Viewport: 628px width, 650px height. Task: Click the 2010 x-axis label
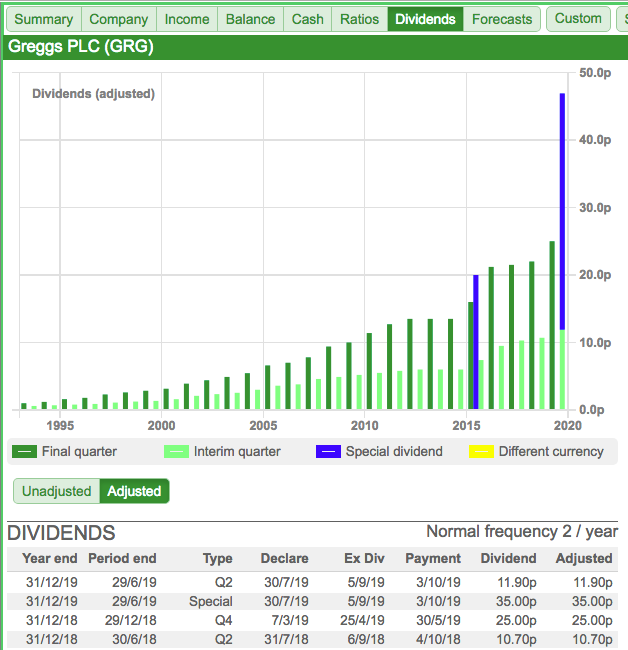[x=364, y=426]
